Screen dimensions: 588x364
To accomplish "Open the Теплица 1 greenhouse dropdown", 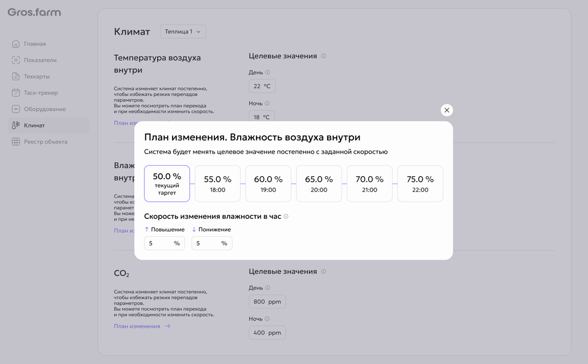I will pos(183,31).
